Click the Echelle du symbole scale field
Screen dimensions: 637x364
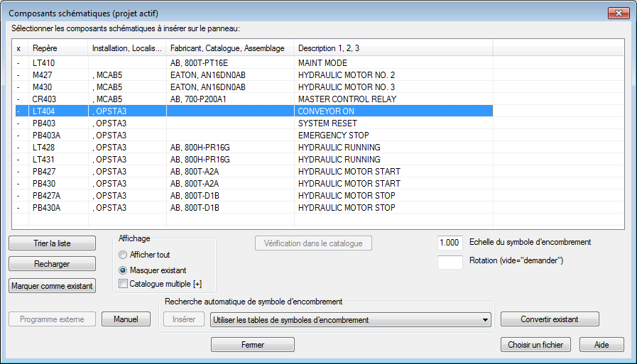click(x=450, y=243)
